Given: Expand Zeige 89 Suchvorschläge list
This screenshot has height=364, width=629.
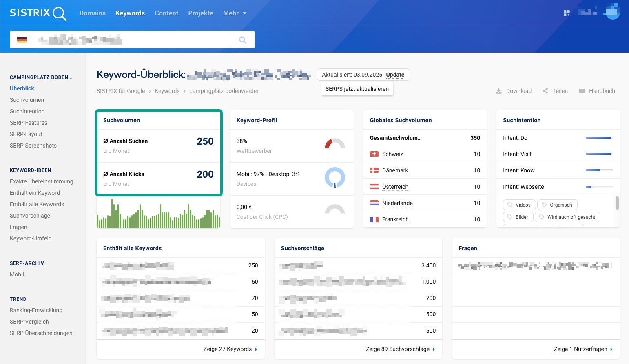Looking at the screenshot, I should point(400,349).
